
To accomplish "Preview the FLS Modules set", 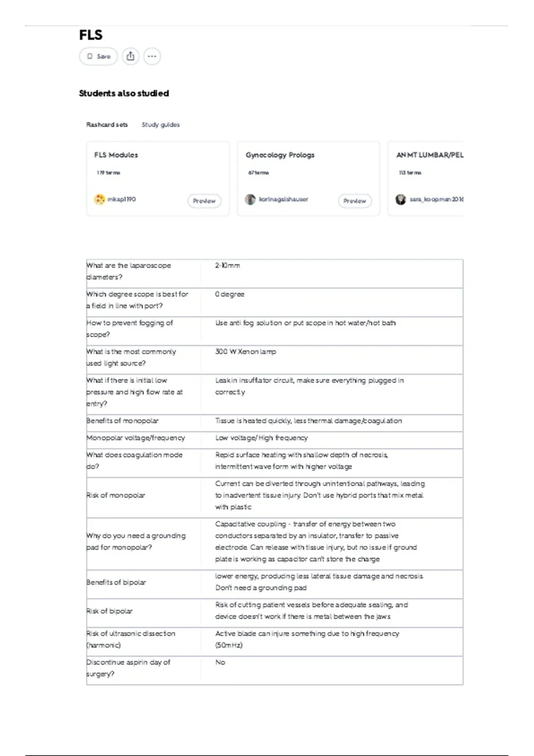I will (204, 201).
